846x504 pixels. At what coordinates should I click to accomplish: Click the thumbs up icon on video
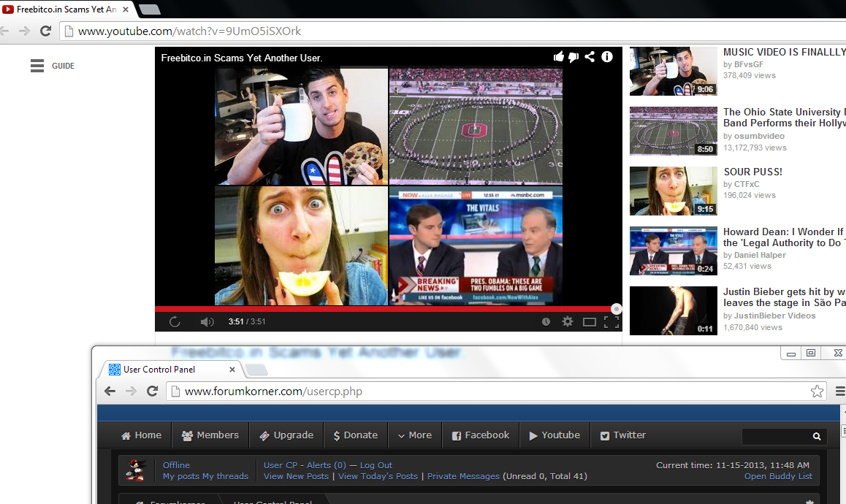tap(558, 57)
